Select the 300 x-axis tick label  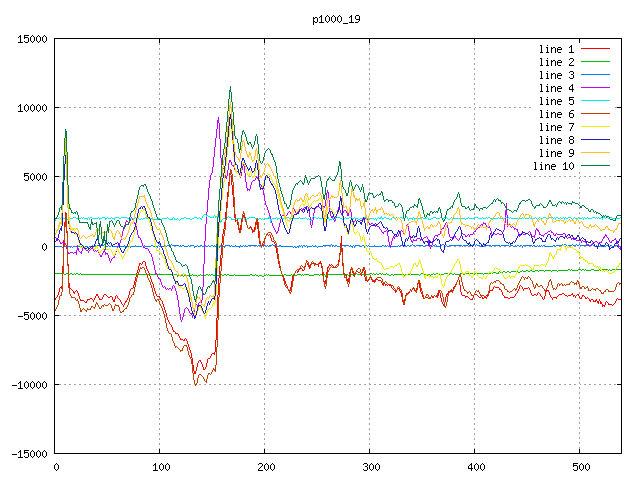(370, 466)
